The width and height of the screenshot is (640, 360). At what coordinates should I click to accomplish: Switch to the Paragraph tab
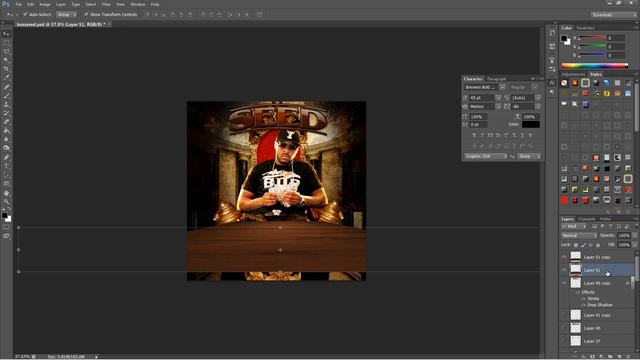coord(497,79)
